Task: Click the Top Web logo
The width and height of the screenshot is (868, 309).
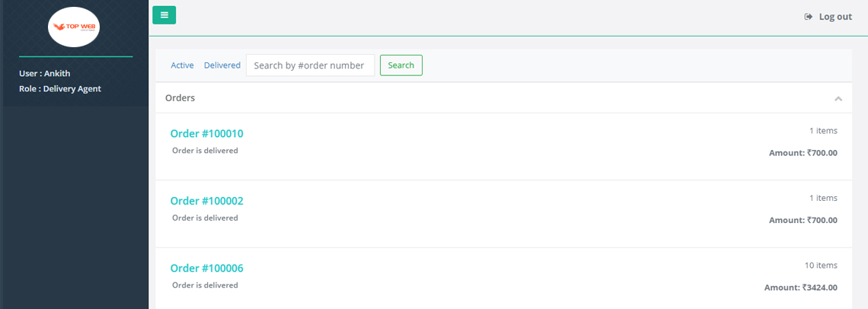Action: [74, 27]
